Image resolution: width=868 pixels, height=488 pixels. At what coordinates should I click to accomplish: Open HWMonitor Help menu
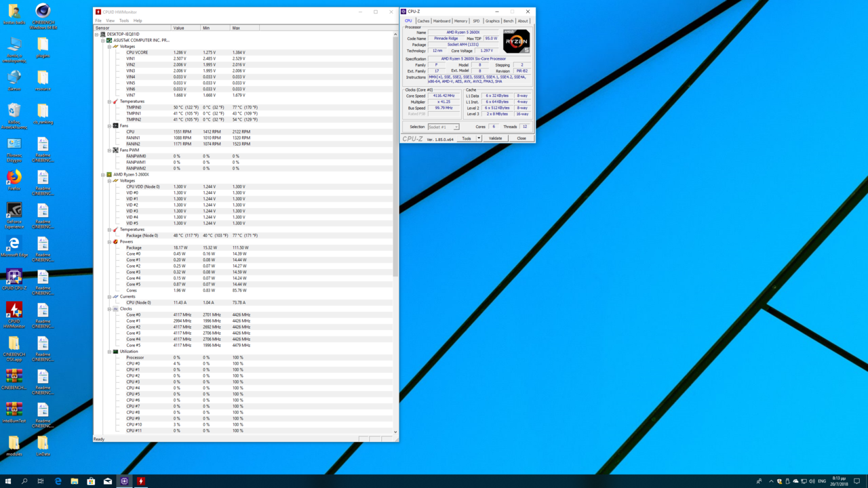coord(138,20)
